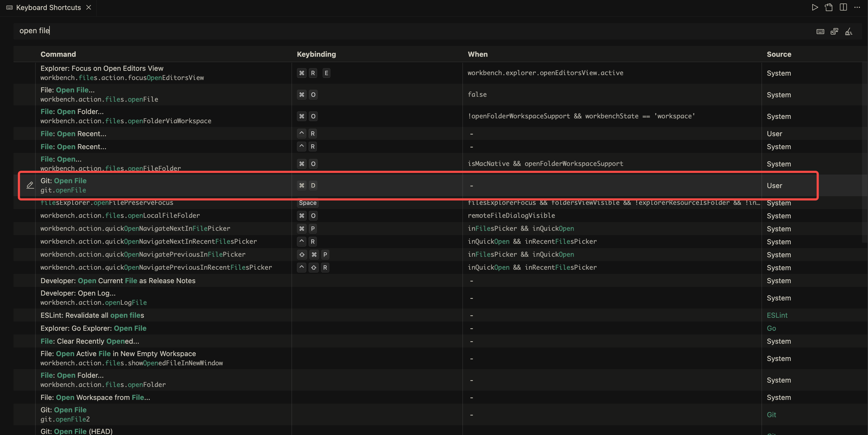The height and width of the screenshot is (435, 868).
Task: Click the Split Editor Right icon
Action: point(843,7)
